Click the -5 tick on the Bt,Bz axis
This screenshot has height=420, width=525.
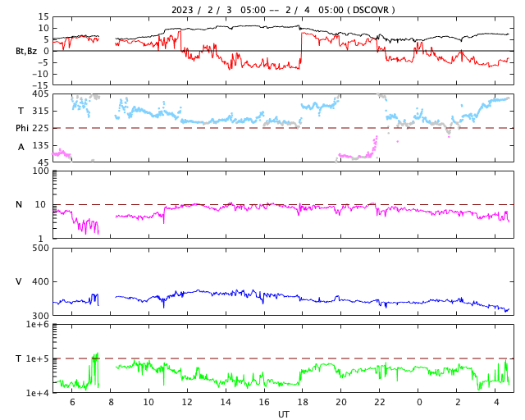click(x=42, y=62)
